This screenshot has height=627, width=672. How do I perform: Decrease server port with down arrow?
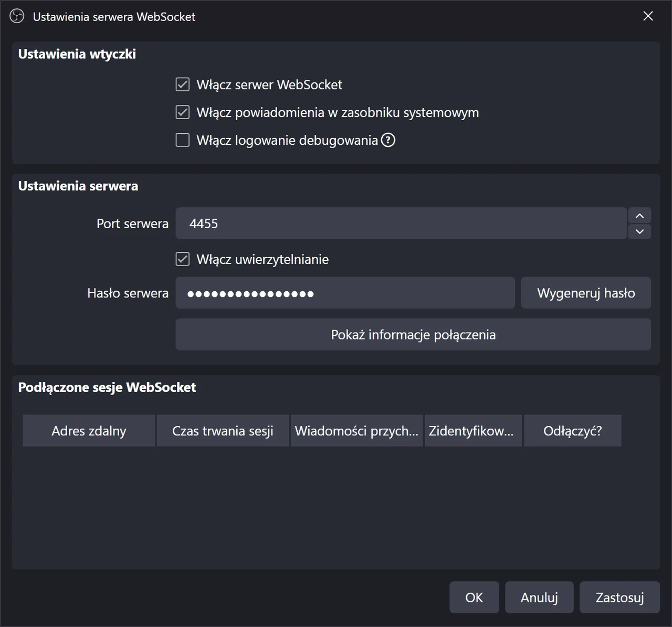pyautogui.click(x=639, y=231)
